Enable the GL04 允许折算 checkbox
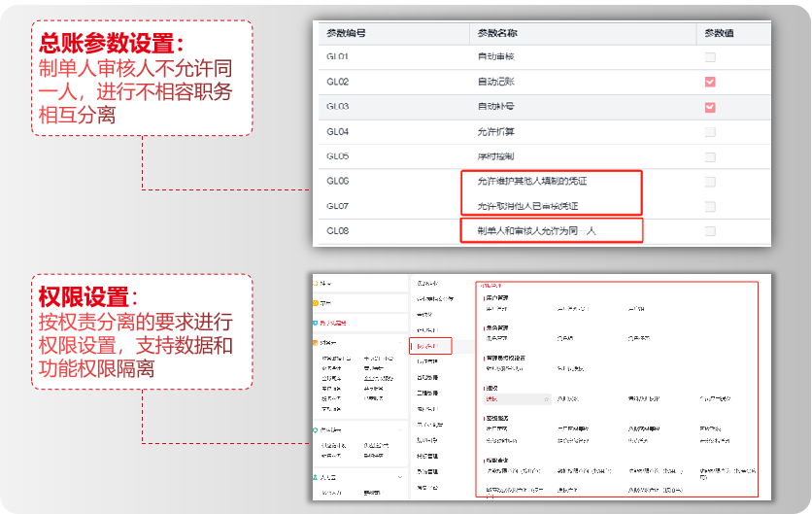The width and height of the screenshot is (812, 514). 710,131
